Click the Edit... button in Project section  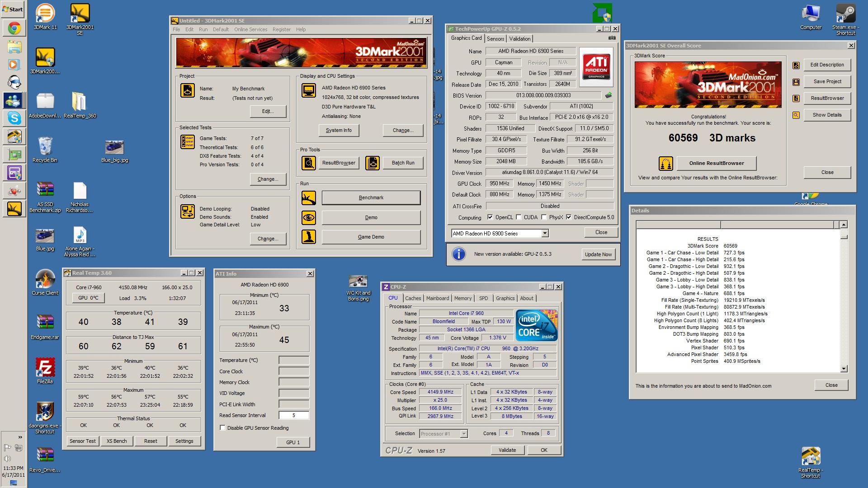click(x=268, y=111)
